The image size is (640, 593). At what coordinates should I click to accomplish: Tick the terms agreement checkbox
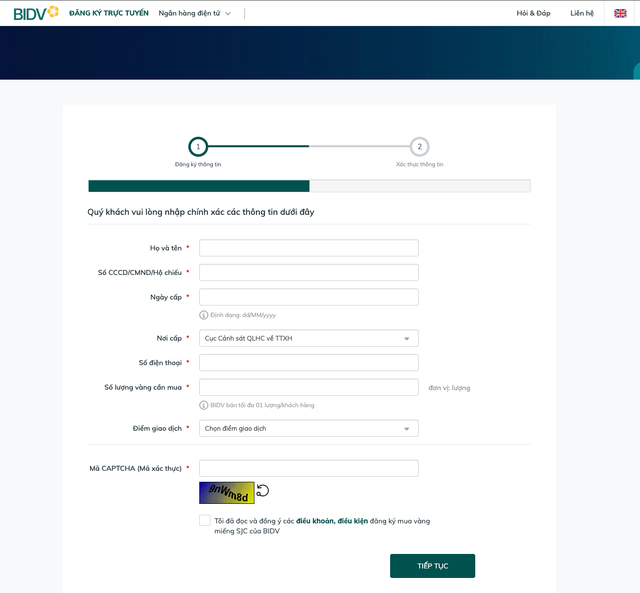point(205,520)
